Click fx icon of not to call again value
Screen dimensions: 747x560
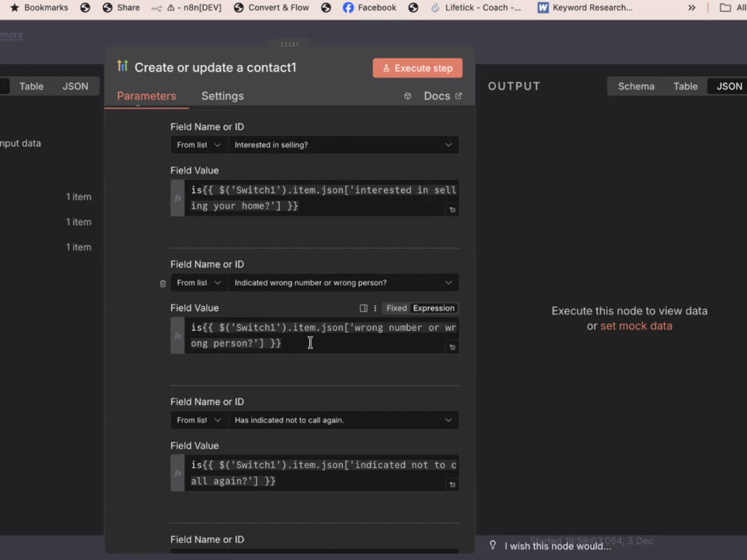pos(178,473)
